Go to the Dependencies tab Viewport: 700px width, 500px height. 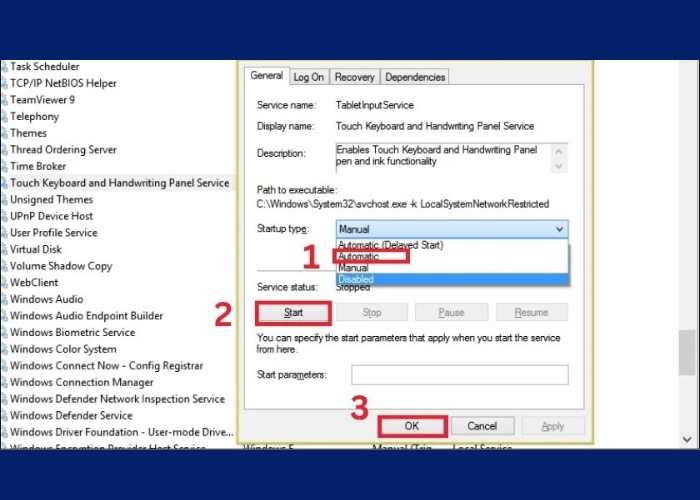[x=414, y=77]
